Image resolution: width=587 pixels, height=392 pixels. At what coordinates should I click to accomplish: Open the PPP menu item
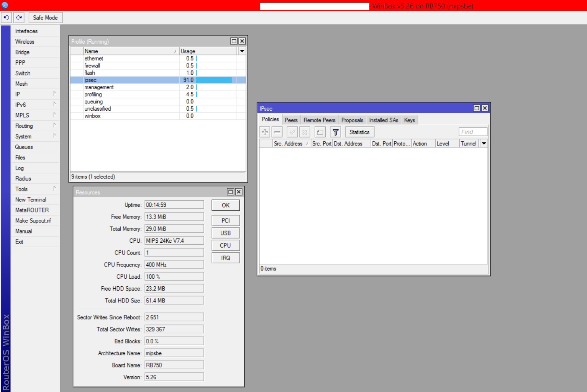35,63
